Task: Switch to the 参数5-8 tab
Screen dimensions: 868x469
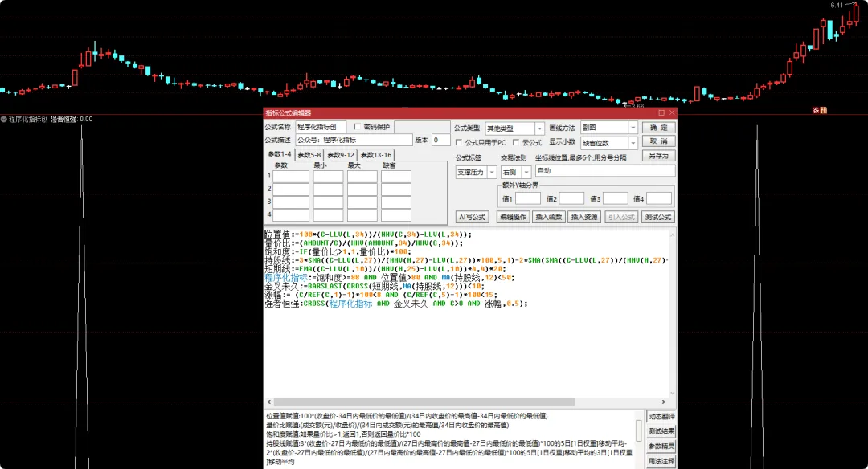Action: coord(309,155)
